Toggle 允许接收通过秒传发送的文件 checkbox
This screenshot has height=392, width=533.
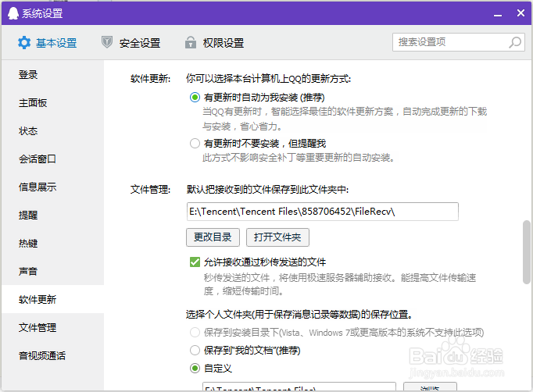(x=195, y=262)
